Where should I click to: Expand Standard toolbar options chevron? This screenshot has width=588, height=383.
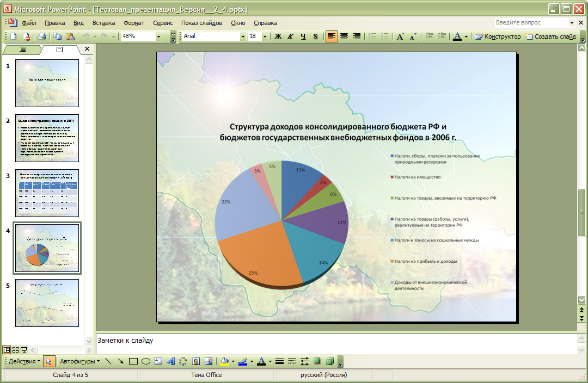173,36
